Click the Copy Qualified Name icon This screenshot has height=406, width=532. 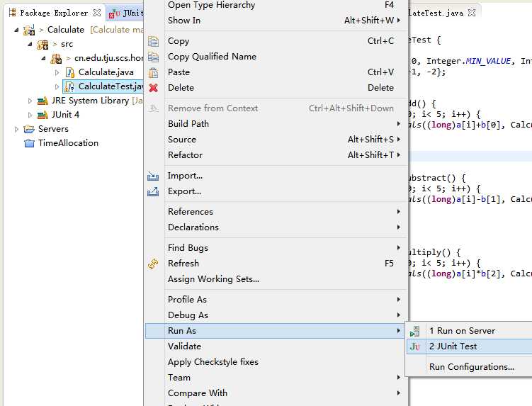point(153,57)
